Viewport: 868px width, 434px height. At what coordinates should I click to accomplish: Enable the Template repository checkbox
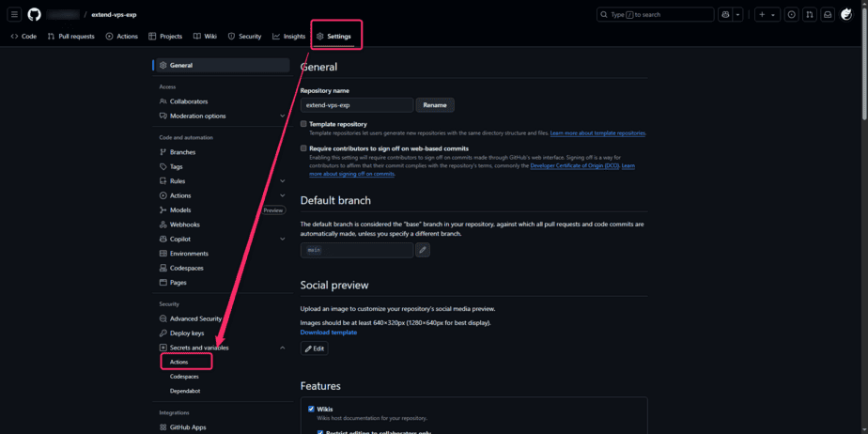303,124
